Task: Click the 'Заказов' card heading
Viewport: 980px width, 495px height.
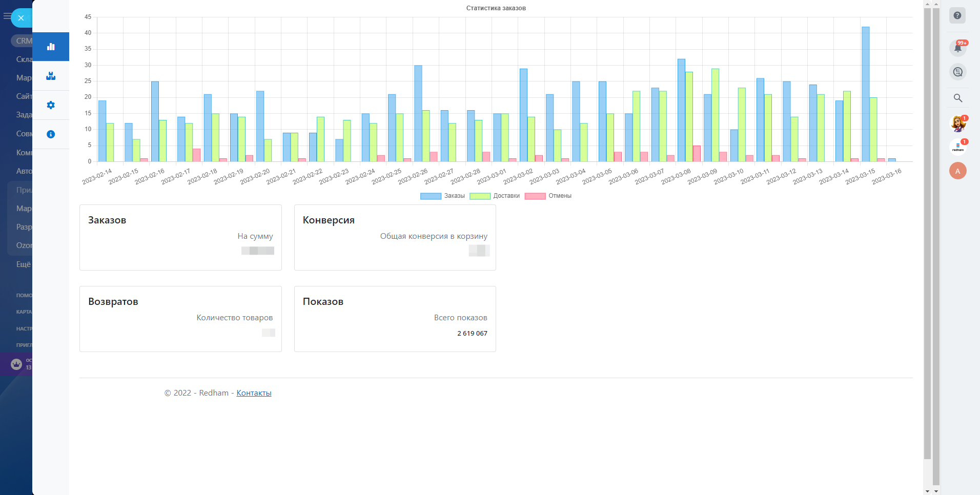Action: click(107, 220)
